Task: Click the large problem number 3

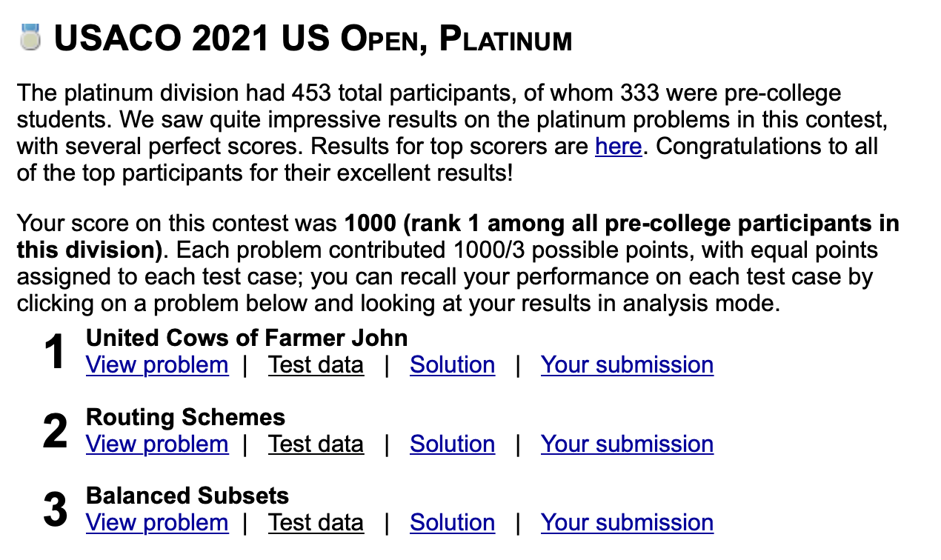Action: [56, 510]
